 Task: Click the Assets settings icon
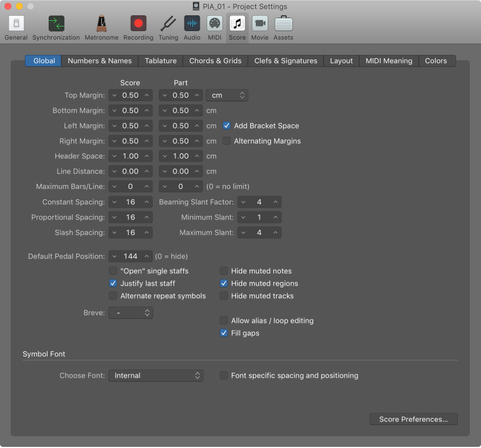[283, 24]
